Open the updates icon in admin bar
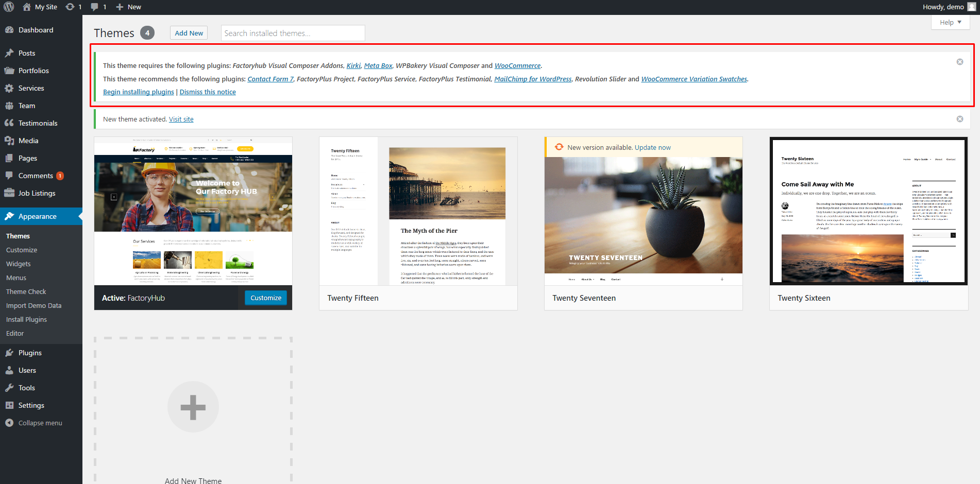Image resolution: width=980 pixels, height=484 pixels. click(x=71, y=7)
